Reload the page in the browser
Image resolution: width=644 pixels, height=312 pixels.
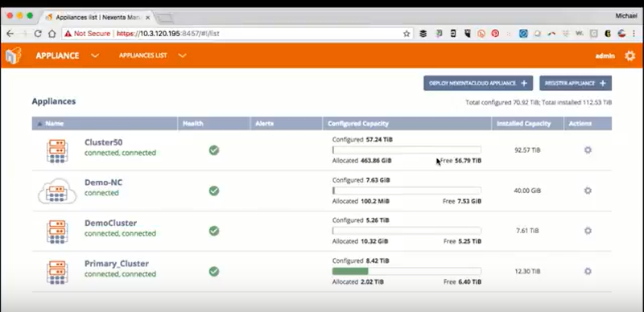(38, 34)
